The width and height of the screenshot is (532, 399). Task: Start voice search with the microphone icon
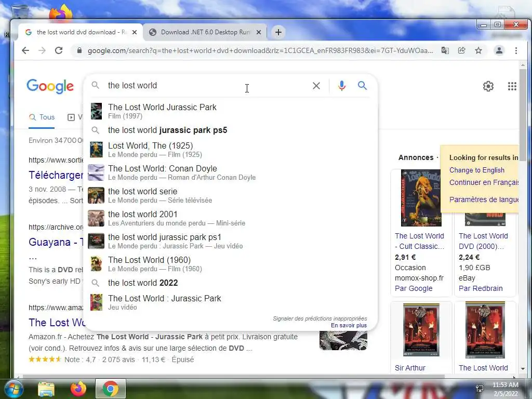click(x=342, y=86)
